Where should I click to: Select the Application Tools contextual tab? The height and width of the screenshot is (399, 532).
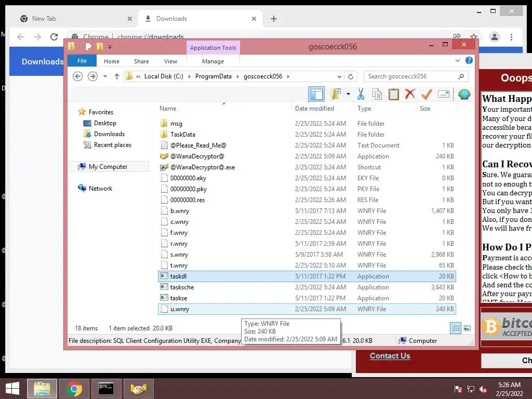pos(213,48)
